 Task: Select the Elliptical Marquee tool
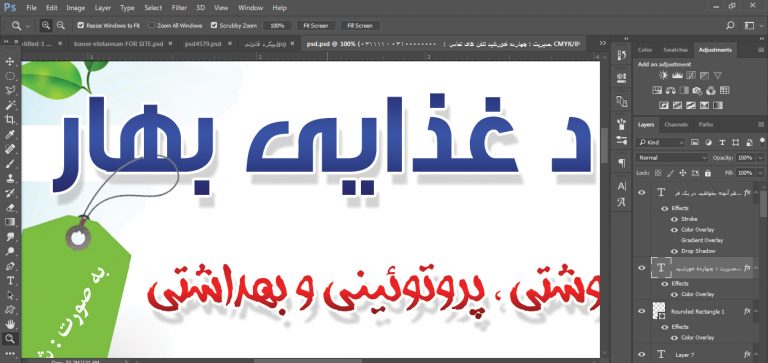point(10,76)
